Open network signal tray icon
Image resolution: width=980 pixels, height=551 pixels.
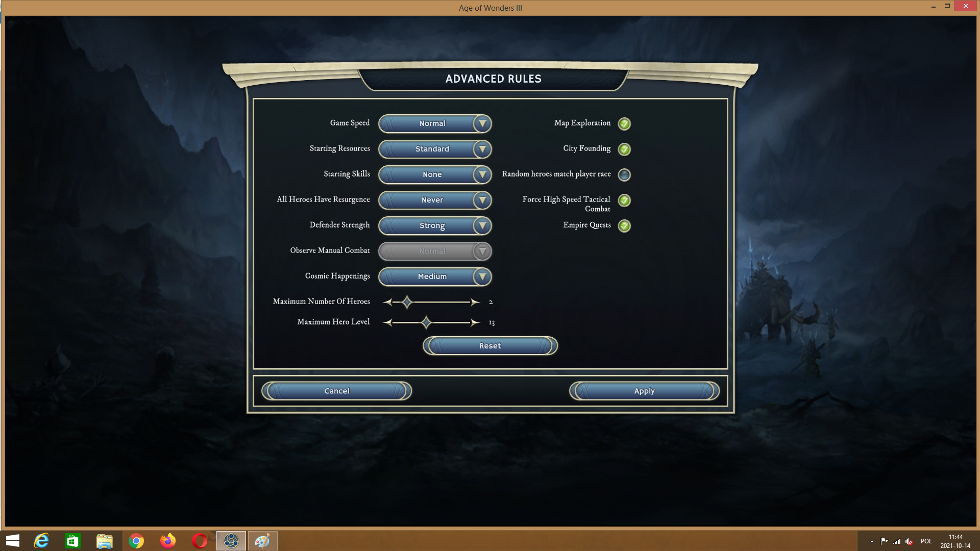click(x=897, y=541)
